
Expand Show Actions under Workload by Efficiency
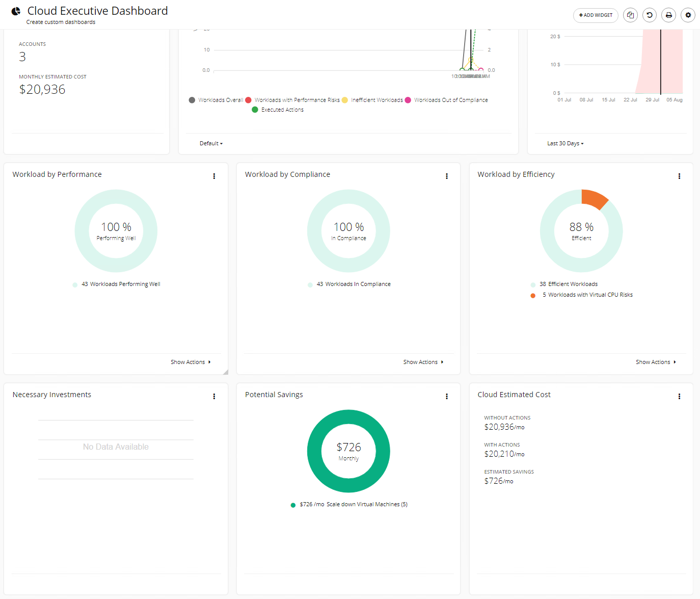(x=656, y=362)
